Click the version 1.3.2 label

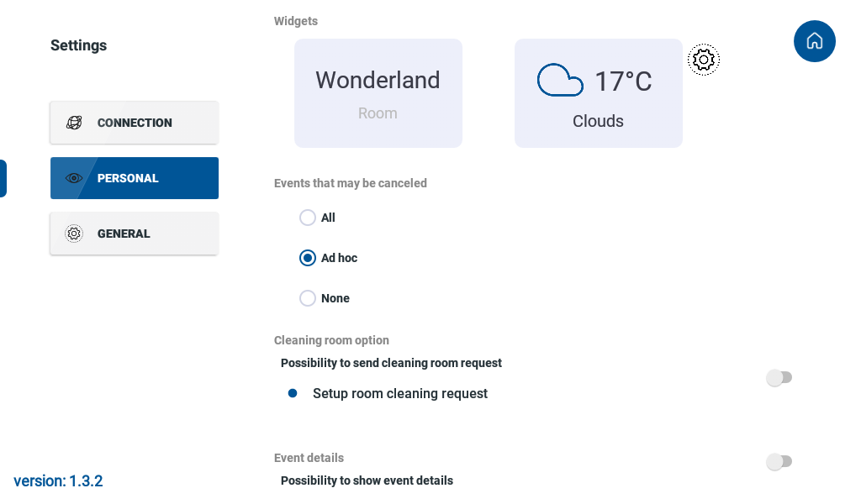(x=58, y=481)
